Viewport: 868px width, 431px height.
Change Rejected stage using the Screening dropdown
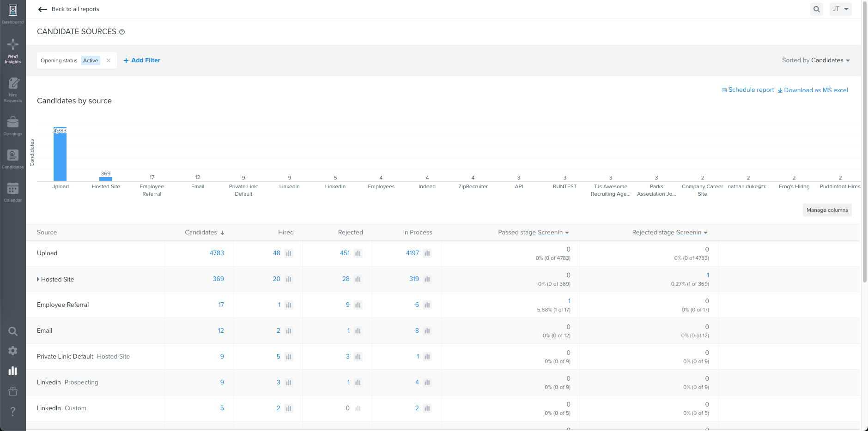click(x=692, y=232)
